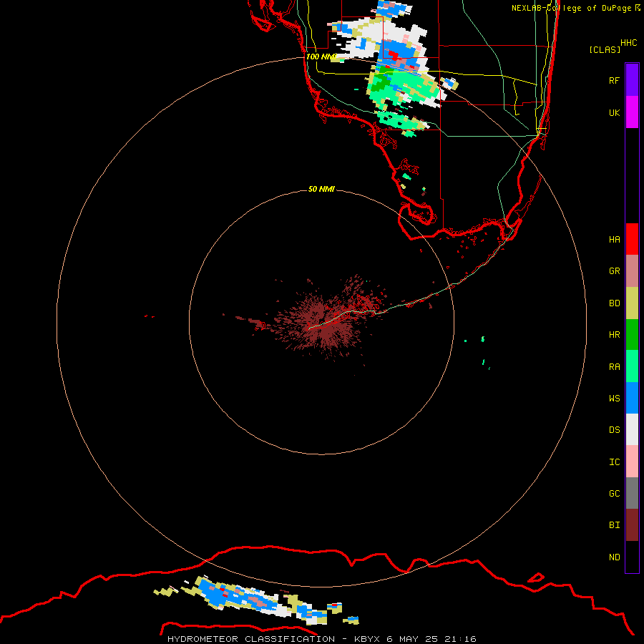
Task: Click the 'RA' legend label
Action: click(614, 367)
